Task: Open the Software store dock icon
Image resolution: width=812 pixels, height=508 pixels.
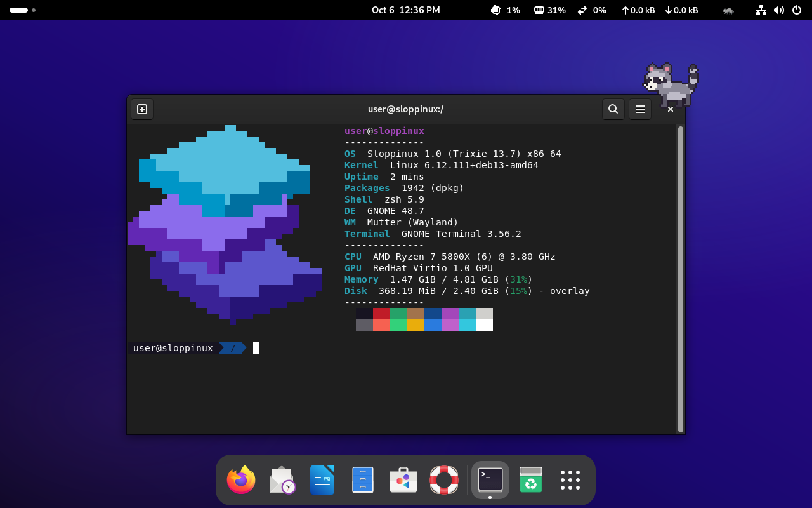Action: point(403,480)
